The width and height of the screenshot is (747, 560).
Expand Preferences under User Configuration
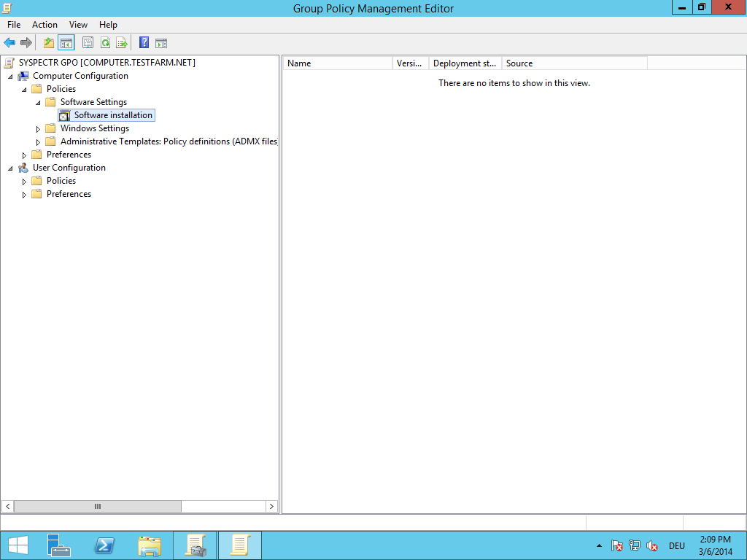24,195
